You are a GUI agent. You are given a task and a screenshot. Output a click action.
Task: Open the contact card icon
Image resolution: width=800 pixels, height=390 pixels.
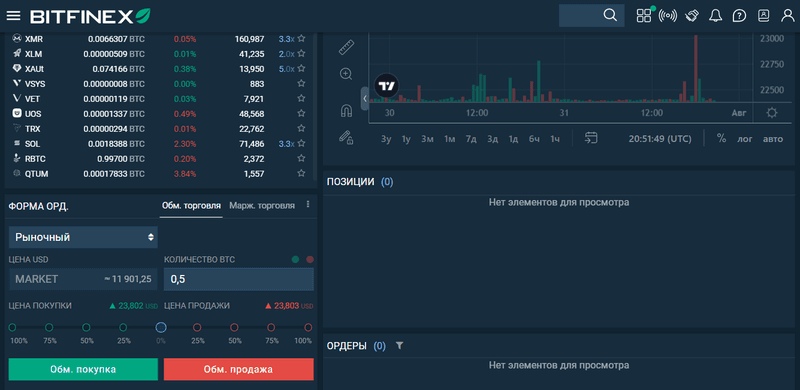tap(763, 16)
